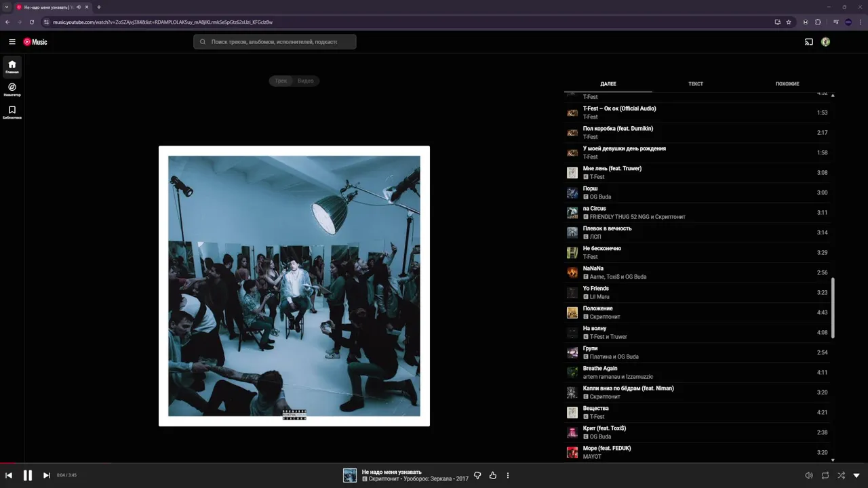This screenshot has width=868, height=488.
Task: Open the ТЕКСТ lyrics tab
Action: point(696,84)
